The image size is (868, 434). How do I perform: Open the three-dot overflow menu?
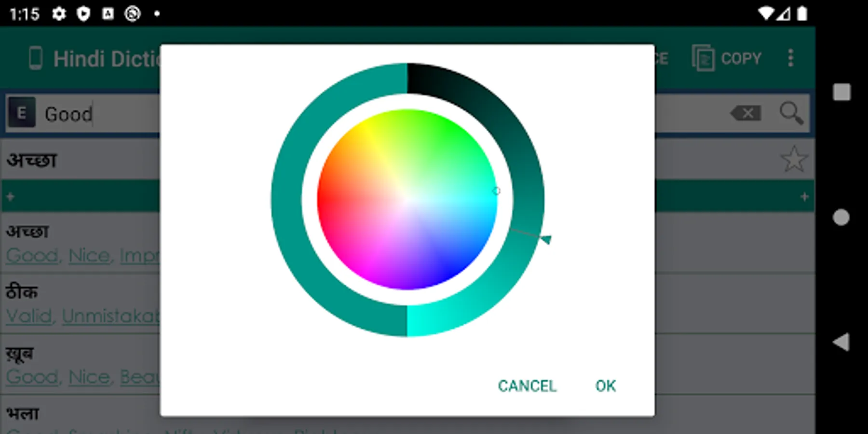point(790,58)
